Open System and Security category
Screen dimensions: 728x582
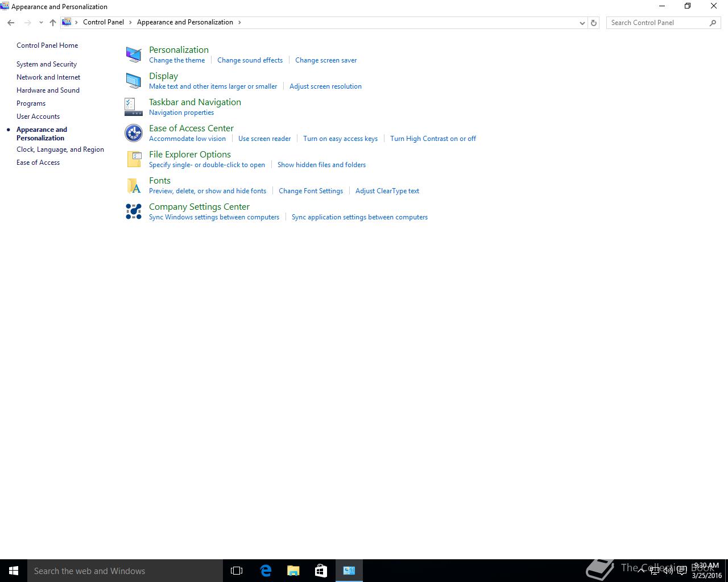click(x=47, y=64)
